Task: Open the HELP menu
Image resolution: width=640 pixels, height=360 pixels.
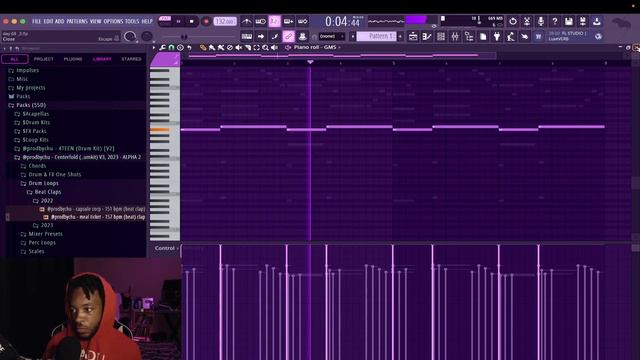Action: 147,21
